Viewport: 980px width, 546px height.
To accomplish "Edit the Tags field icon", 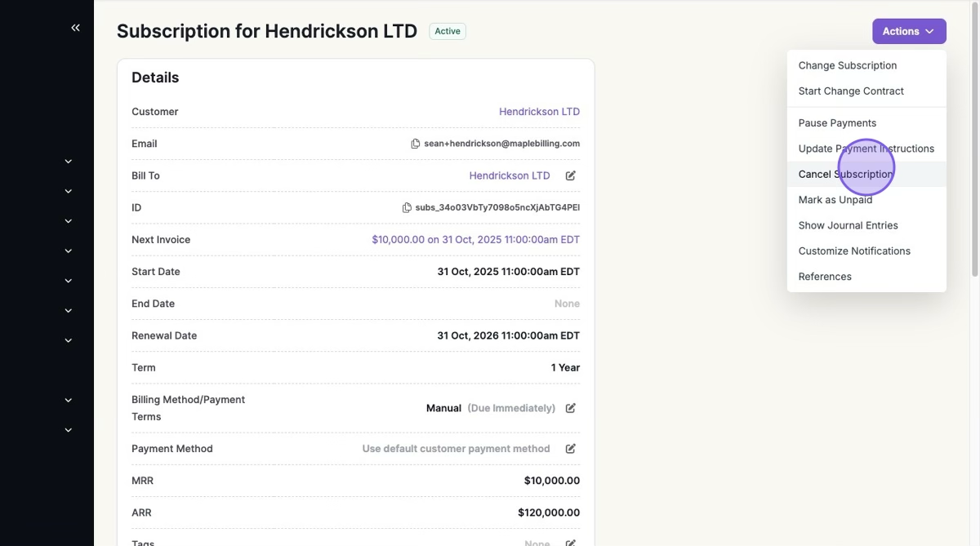I will coord(571,543).
